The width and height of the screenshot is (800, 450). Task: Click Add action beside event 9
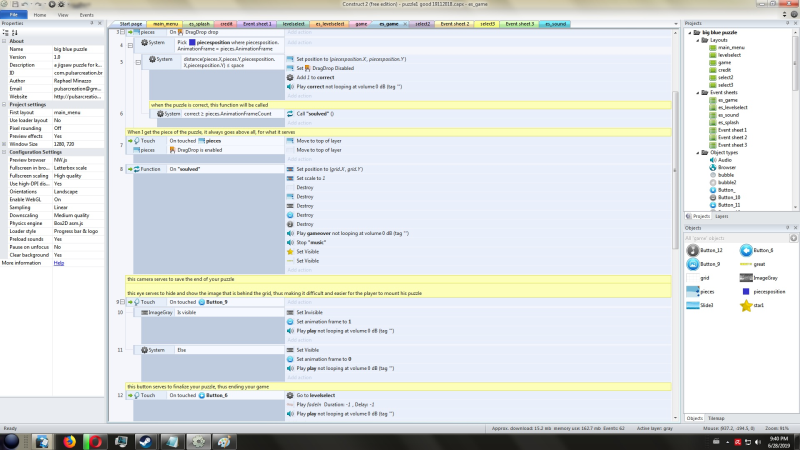coord(299,302)
